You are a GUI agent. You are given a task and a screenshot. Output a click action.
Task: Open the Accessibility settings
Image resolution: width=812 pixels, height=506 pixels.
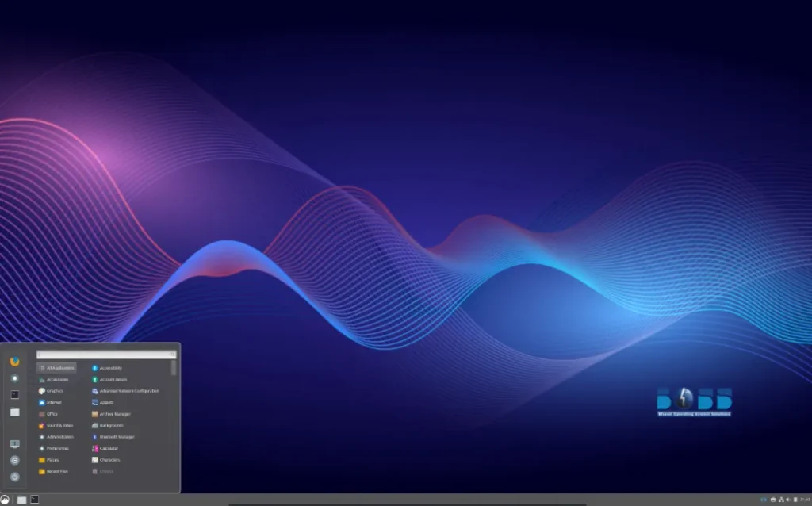pyautogui.click(x=111, y=368)
